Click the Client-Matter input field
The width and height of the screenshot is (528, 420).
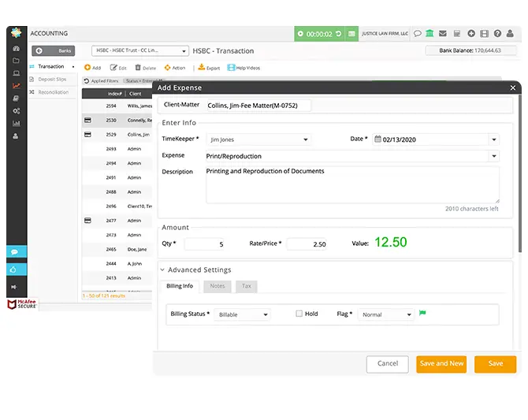pyautogui.click(x=258, y=106)
